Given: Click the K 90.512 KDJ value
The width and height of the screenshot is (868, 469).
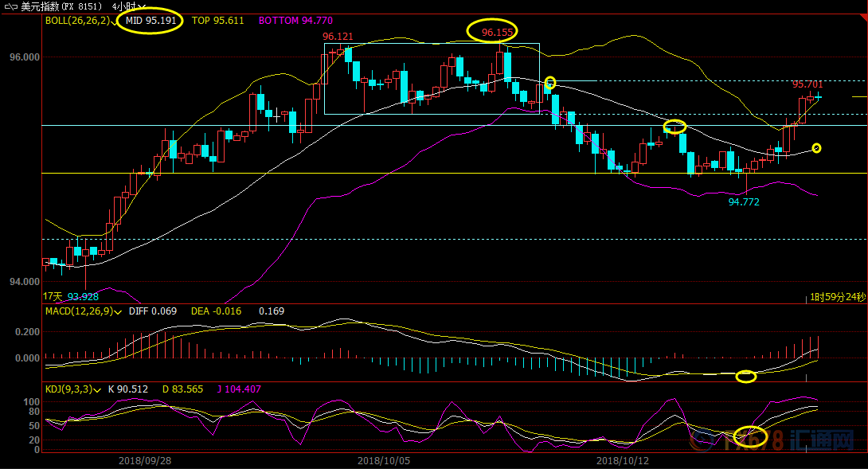Looking at the screenshot, I should 128,389.
